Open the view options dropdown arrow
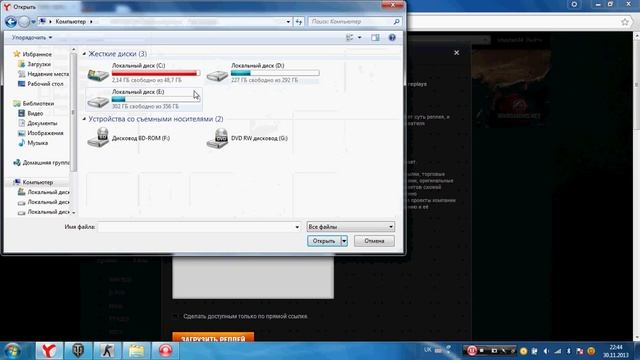Viewport: 640px width, 360px height. (x=360, y=38)
